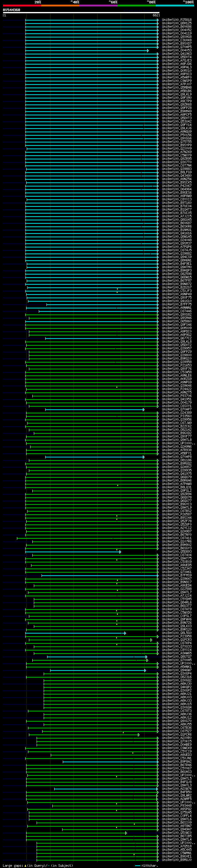197x868 pixels.
Task: Click the green ~80% legend segment
Action: pyautogui.click(x=137, y=6)
